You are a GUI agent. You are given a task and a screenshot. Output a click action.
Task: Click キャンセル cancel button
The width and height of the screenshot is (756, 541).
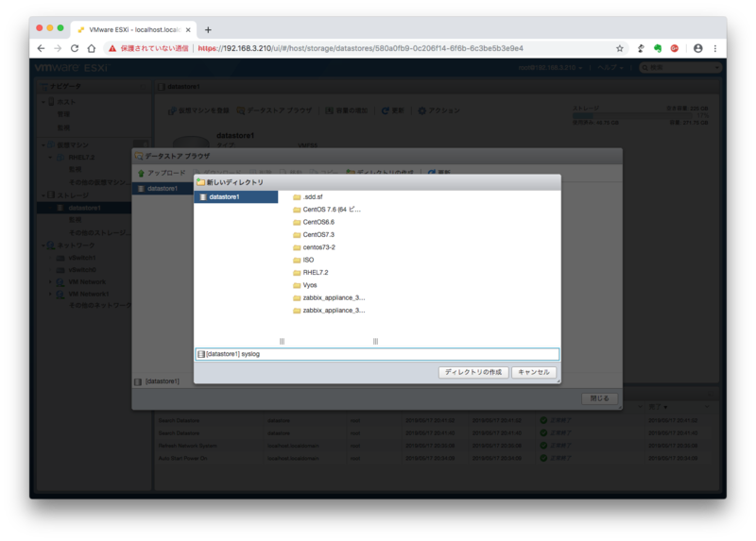[x=534, y=372]
